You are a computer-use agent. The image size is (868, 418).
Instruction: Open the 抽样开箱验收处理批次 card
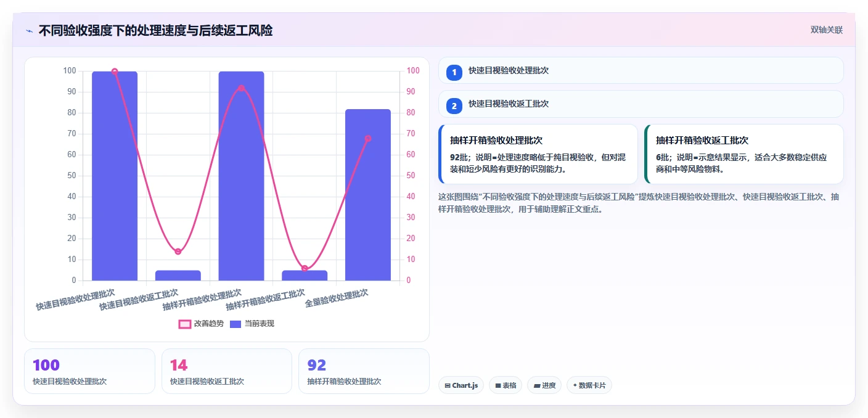click(x=538, y=154)
